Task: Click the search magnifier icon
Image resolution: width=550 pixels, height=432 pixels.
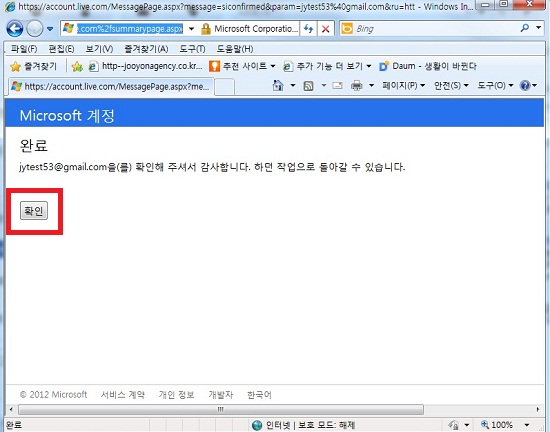Action: coord(525,28)
